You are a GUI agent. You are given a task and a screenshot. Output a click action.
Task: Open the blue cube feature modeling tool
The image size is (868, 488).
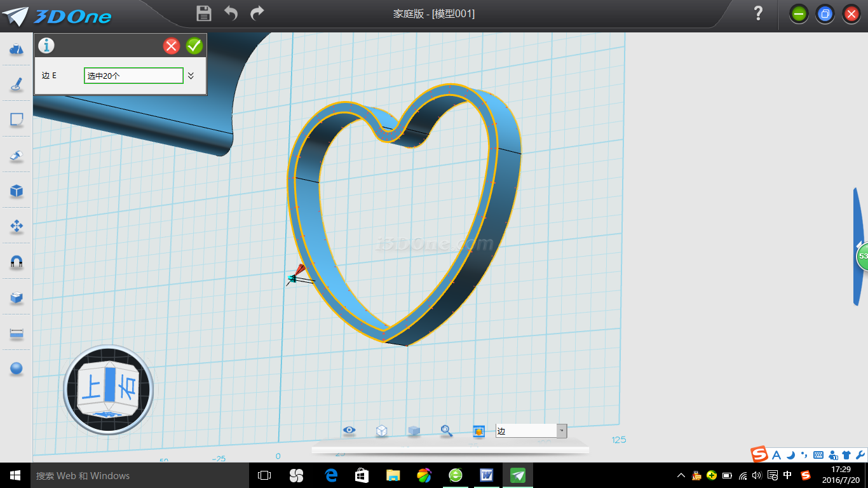pyautogui.click(x=17, y=191)
